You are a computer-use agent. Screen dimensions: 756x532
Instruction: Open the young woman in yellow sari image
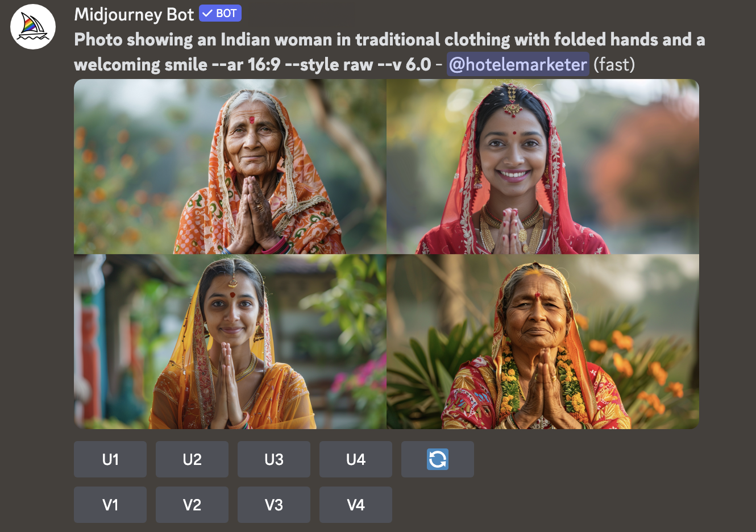[230, 342]
